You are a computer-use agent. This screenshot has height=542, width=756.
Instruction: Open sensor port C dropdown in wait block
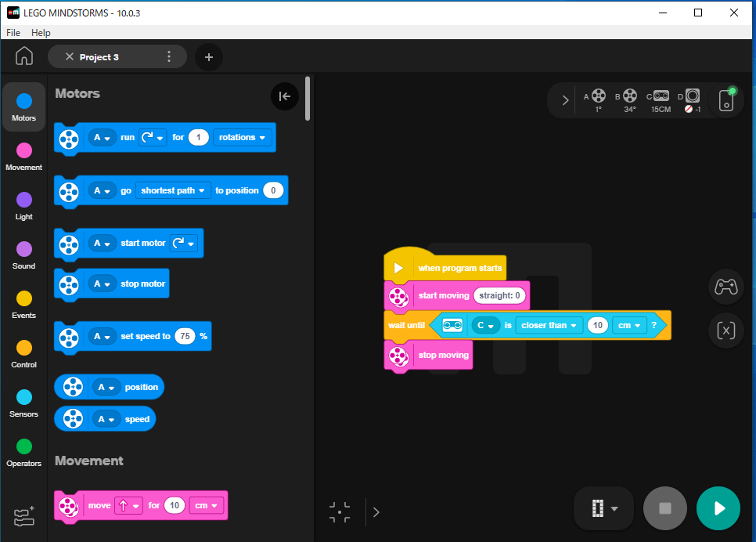point(485,325)
